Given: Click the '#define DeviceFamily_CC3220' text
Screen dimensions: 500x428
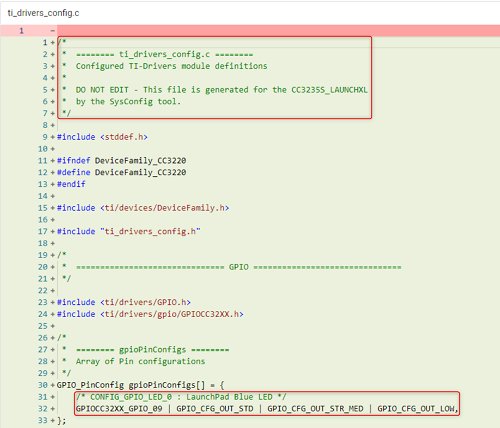Looking at the screenshot, I should (122, 172).
